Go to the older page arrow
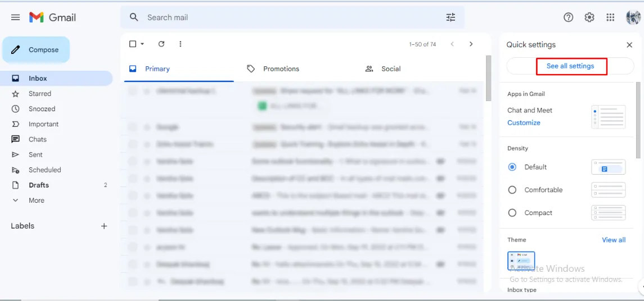Viewport: 644px width, 301px height. click(471, 44)
